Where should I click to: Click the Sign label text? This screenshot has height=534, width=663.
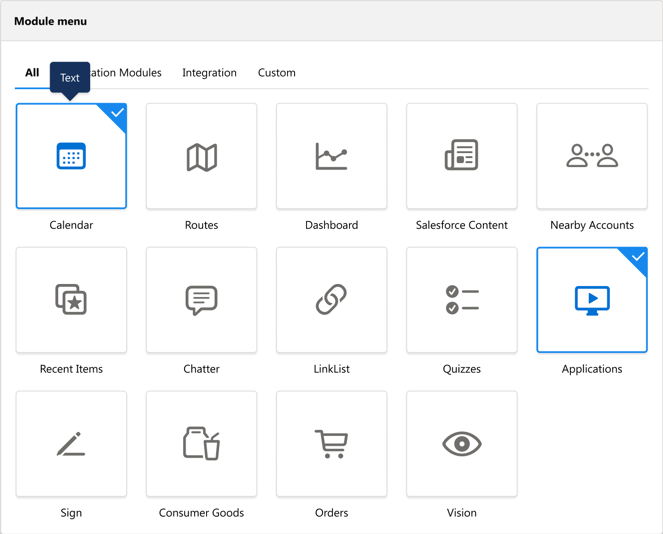click(x=71, y=512)
